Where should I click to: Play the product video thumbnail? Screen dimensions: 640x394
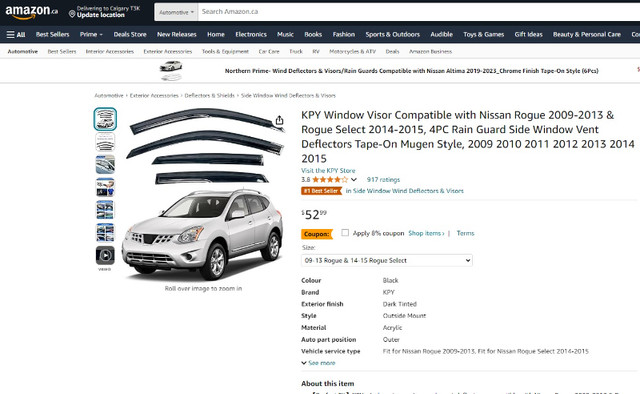(x=105, y=255)
